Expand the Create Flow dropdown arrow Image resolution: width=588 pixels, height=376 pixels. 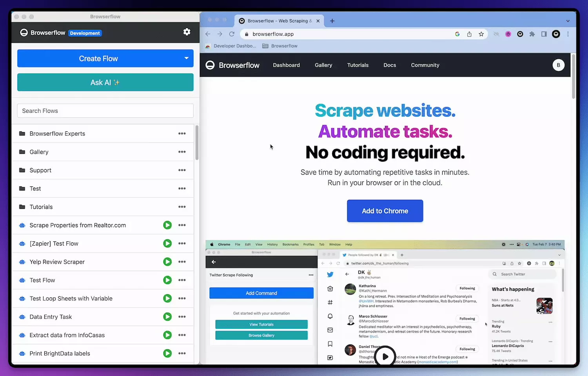point(186,58)
